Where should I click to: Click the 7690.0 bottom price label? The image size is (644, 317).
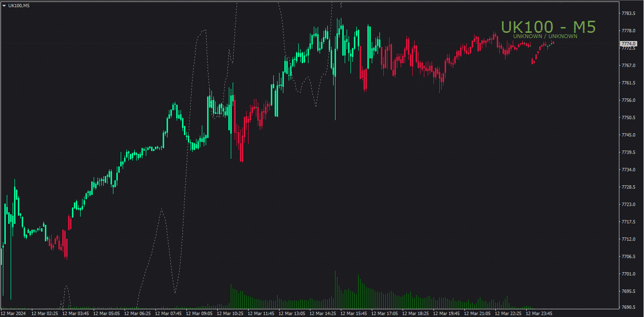(x=628, y=307)
